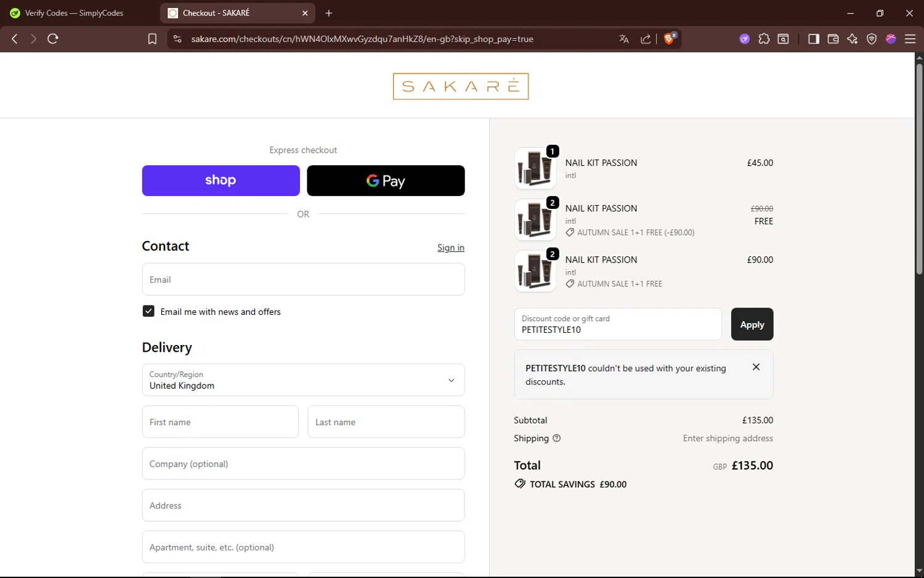The width and height of the screenshot is (924, 578).
Task: Click the Address field
Action: pyautogui.click(x=303, y=505)
